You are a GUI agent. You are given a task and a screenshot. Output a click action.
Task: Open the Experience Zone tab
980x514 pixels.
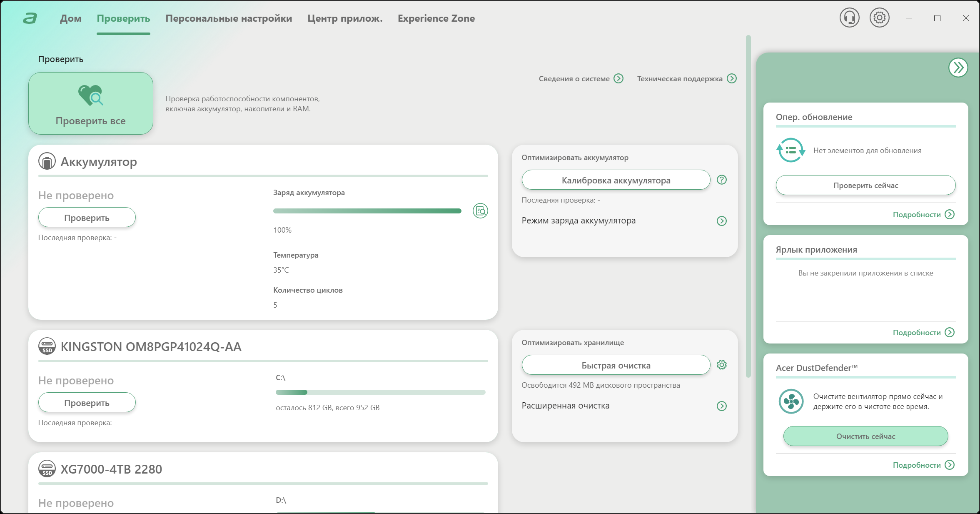click(436, 18)
